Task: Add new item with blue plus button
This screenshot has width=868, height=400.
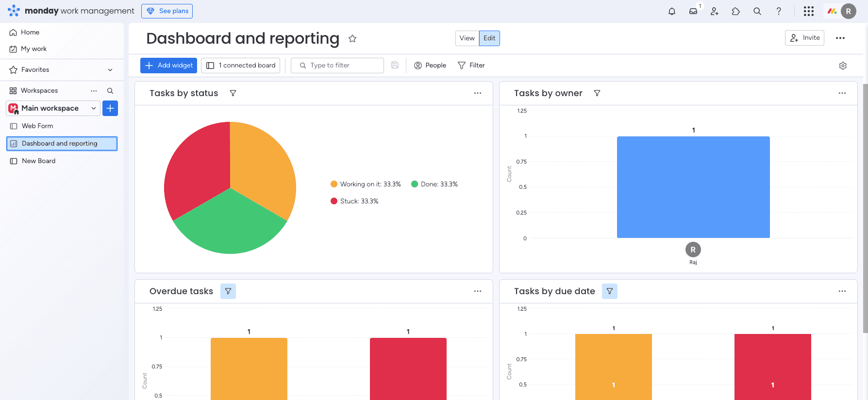Action: (x=110, y=108)
